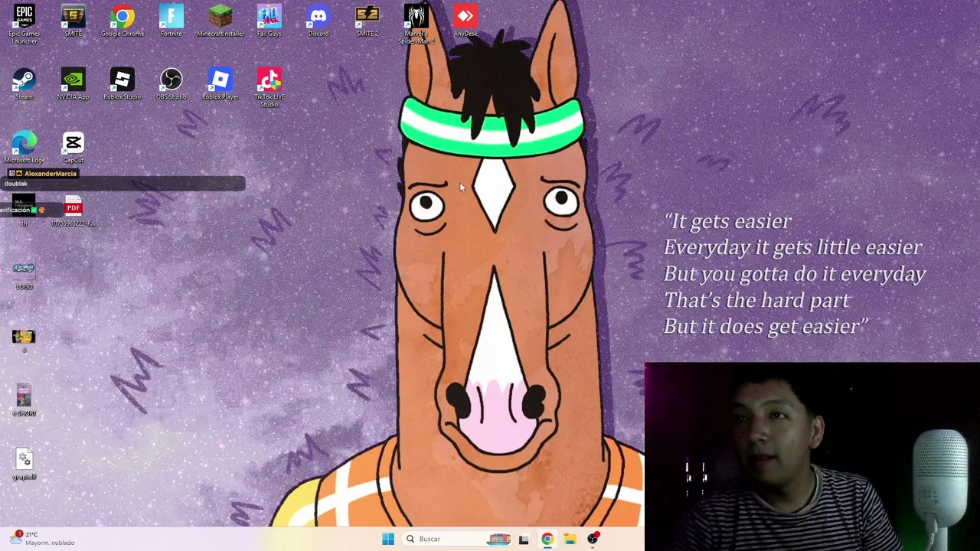Launch SMITE from the desktop
980x551 pixels.
point(73,21)
